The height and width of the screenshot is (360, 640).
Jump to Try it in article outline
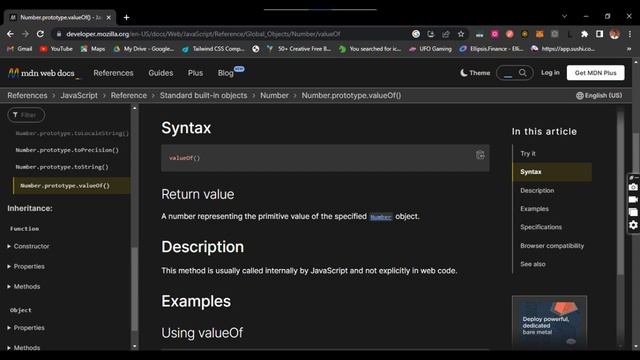click(x=528, y=153)
